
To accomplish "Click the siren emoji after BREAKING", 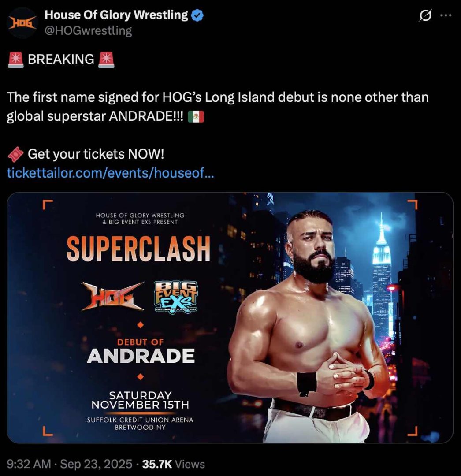I will pyautogui.click(x=106, y=59).
